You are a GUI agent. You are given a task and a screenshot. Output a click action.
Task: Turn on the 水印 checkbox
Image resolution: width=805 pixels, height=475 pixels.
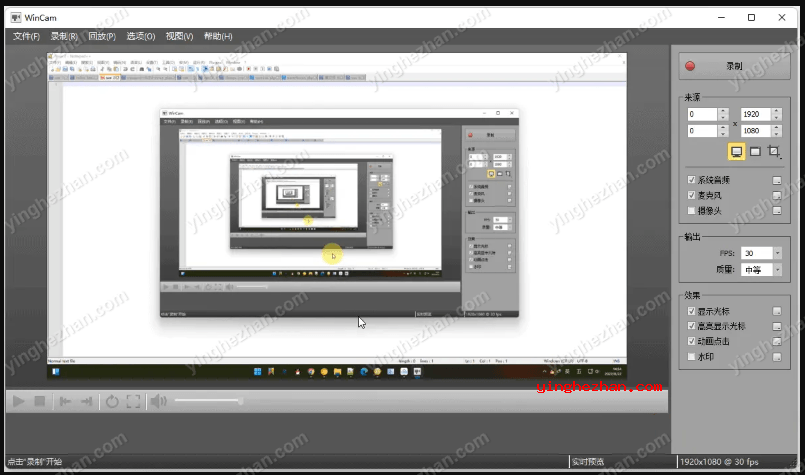692,356
